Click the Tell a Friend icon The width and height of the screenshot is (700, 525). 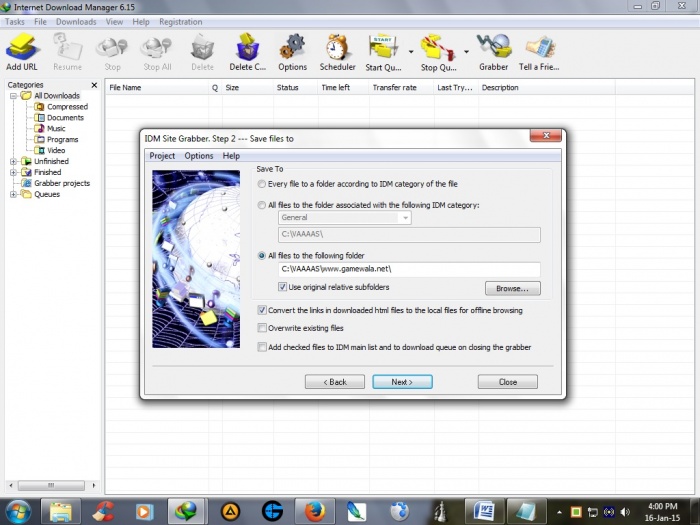(539, 52)
